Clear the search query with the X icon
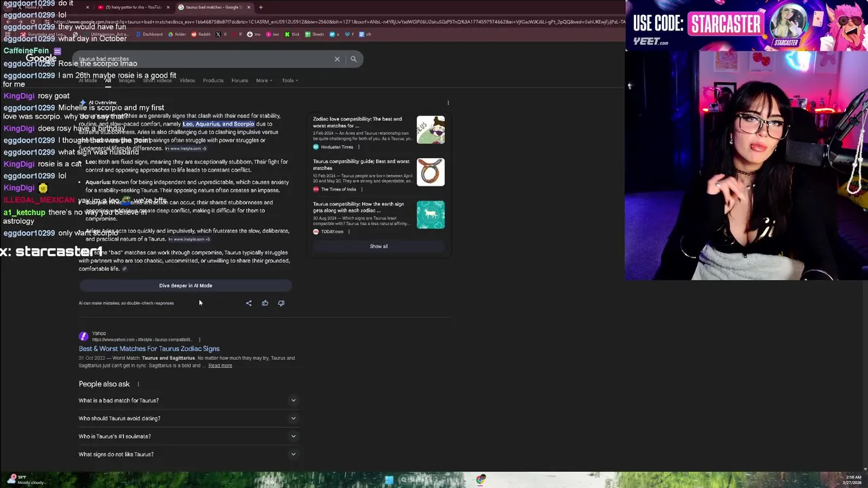Screen dimensions: 868x488 [337, 59]
